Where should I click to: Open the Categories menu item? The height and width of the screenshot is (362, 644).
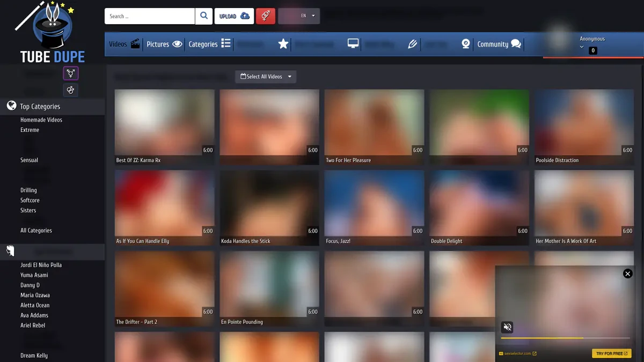(209, 44)
